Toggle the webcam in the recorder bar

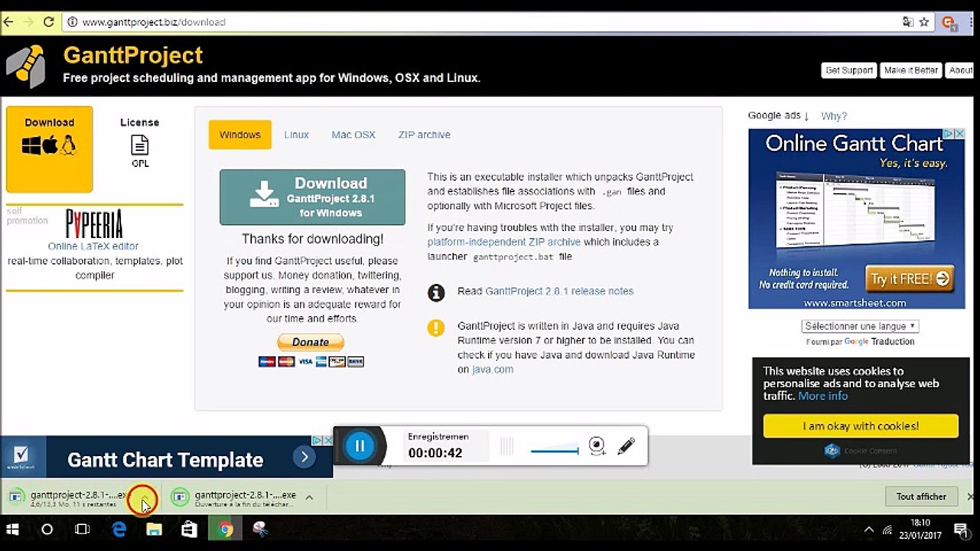[597, 446]
